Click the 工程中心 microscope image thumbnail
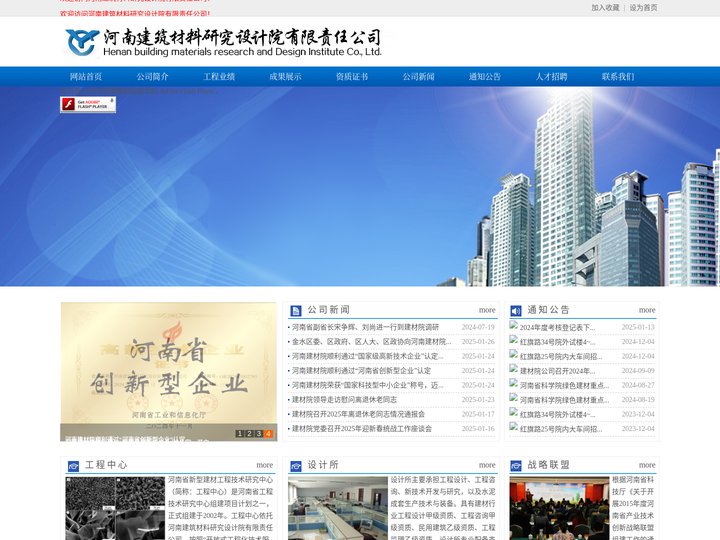720x540 pixels. tap(115, 508)
